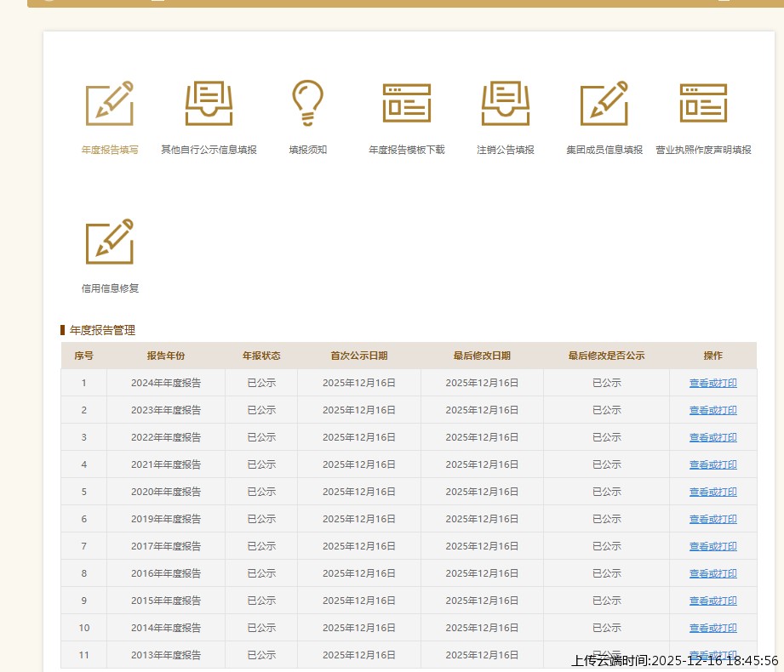Select the 2015年度报告 cell in the table
This screenshot has height=672, width=784.
point(166,601)
